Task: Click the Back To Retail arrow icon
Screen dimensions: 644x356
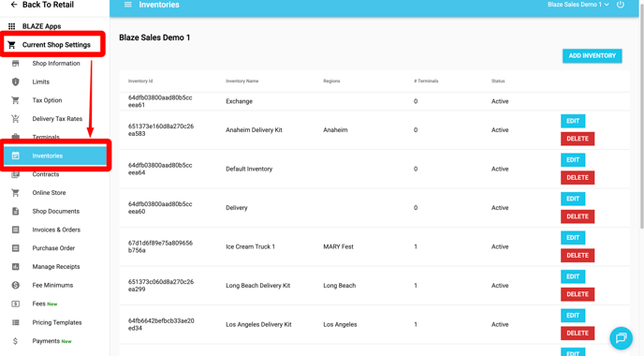Action: coord(14,5)
